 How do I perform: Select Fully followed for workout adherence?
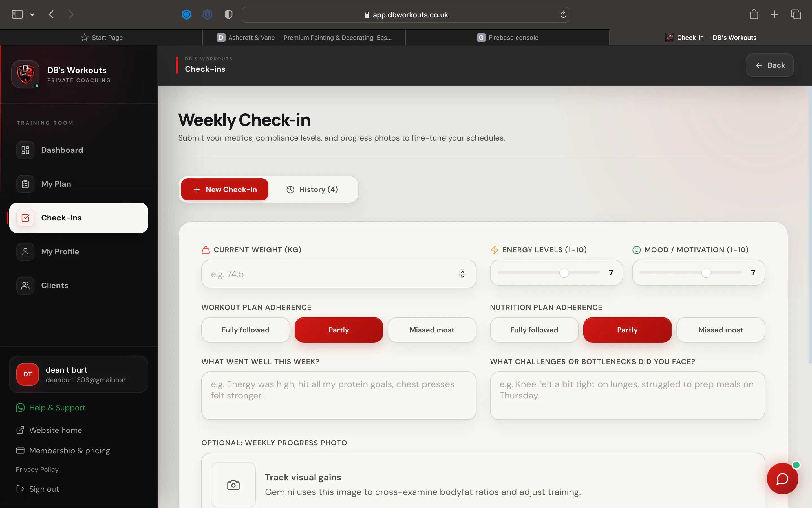tap(246, 330)
